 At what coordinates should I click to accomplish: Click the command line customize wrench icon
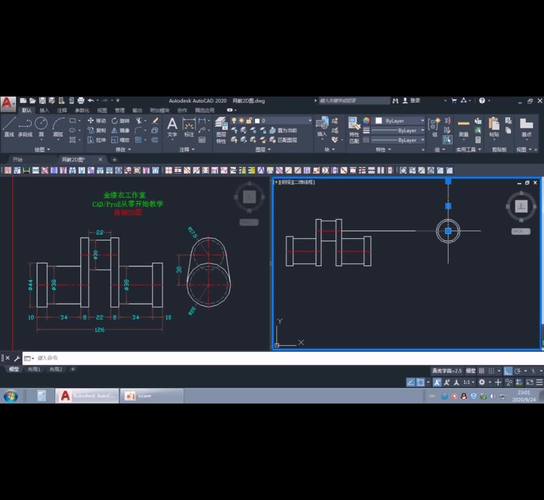tap(16, 358)
